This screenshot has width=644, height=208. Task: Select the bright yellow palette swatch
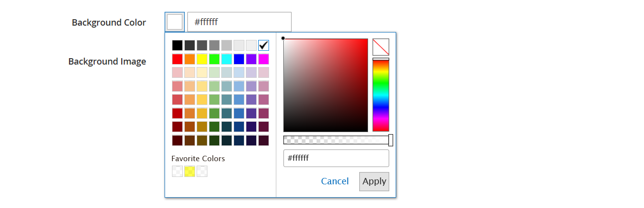[202, 59]
